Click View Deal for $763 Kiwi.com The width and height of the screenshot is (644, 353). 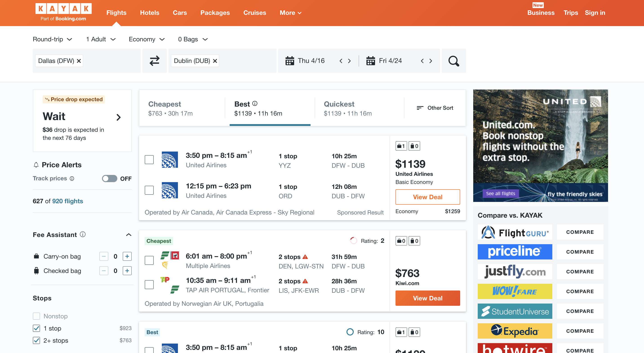click(x=428, y=298)
